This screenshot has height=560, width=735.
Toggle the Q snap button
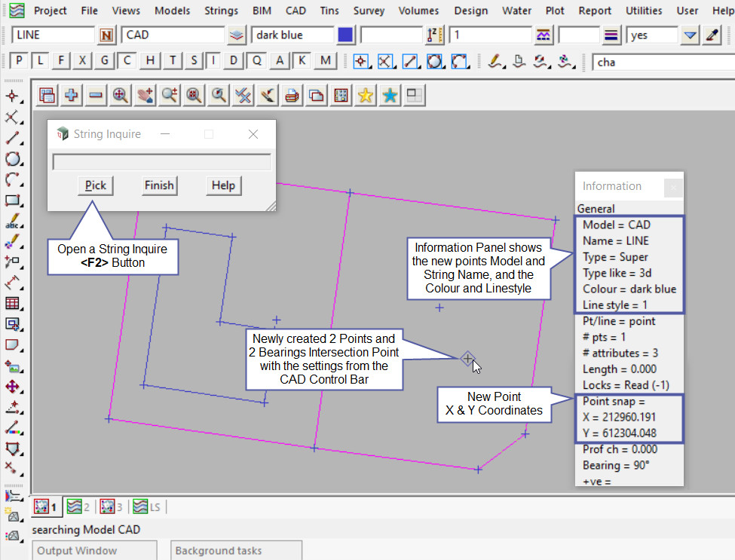click(257, 61)
